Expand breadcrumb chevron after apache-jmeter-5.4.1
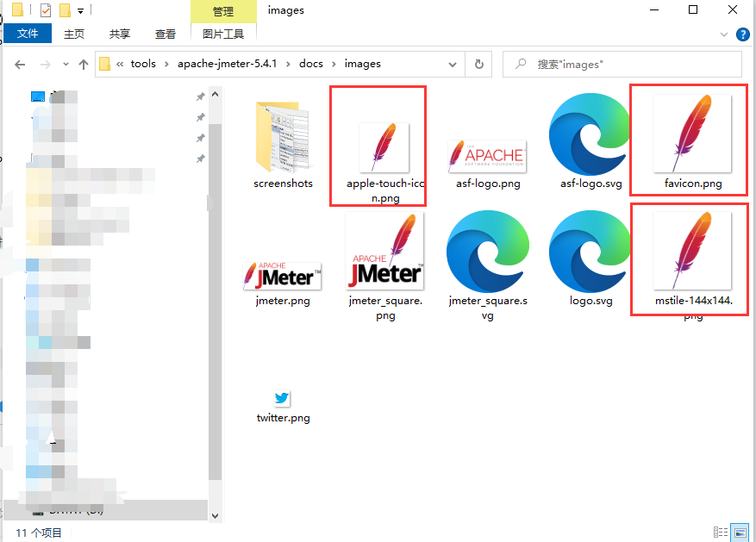Screen dimensions: 756x542 (x=288, y=64)
